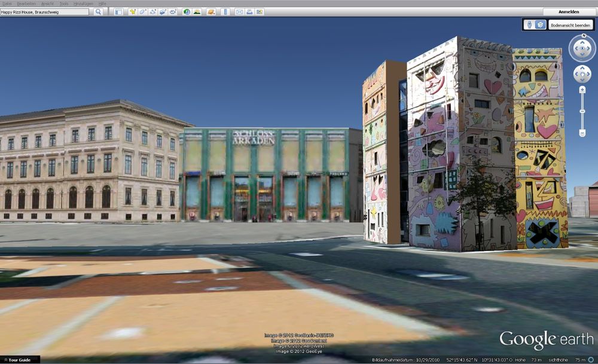The width and height of the screenshot is (598, 364).
Task: Open the historical imagery clock icon
Action: [x=187, y=12]
